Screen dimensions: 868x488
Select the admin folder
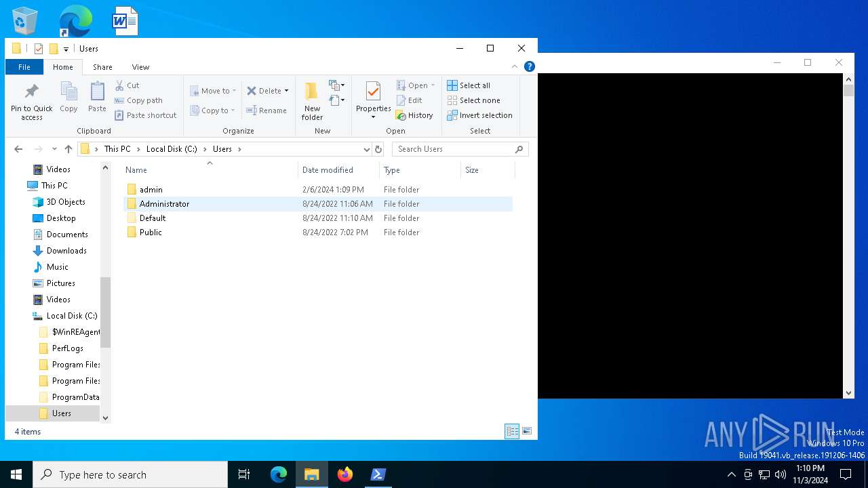[x=318, y=190]
